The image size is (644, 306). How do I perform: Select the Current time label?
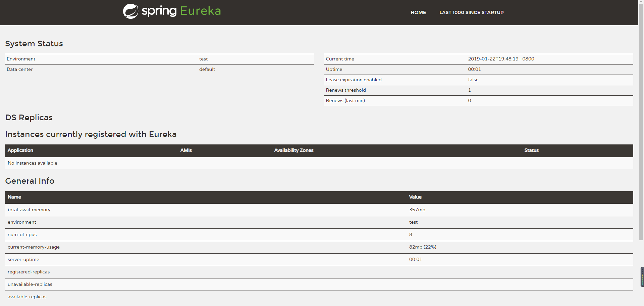click(340, 59)
